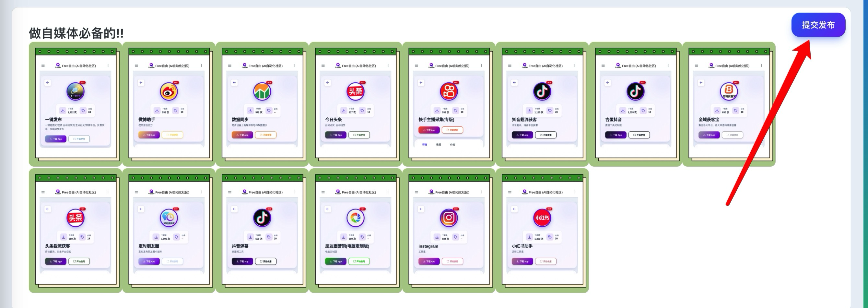868x308 pixels.
Task: Click the 一键发布 card title text
Action: click(x=53, y=120)
